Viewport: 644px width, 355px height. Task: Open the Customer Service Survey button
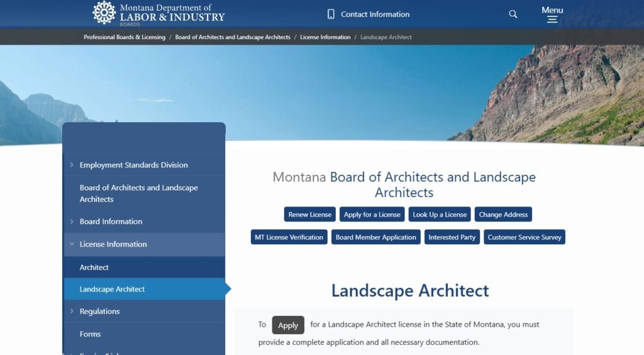pyautogui.click(x=524, y=237)
